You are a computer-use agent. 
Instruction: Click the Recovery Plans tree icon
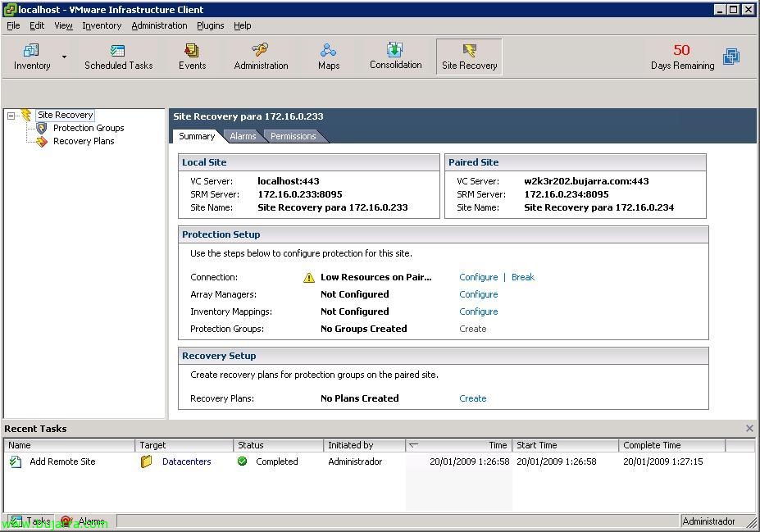pyautogui.click(x=42, y=142)
